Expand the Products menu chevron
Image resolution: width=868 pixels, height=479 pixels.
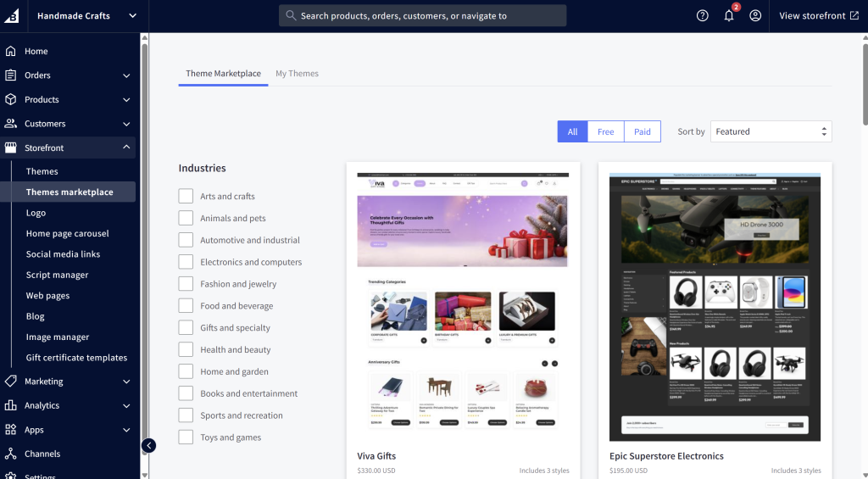point(126,100)
